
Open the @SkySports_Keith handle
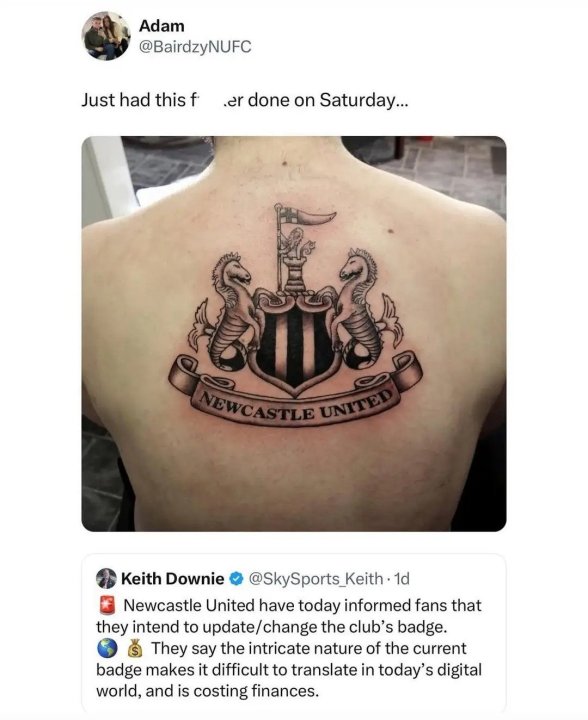point(316,579)
